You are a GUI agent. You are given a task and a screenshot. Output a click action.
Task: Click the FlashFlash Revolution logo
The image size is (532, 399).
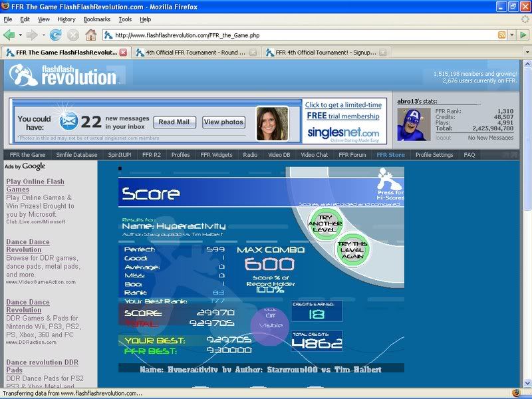point(63,75)
